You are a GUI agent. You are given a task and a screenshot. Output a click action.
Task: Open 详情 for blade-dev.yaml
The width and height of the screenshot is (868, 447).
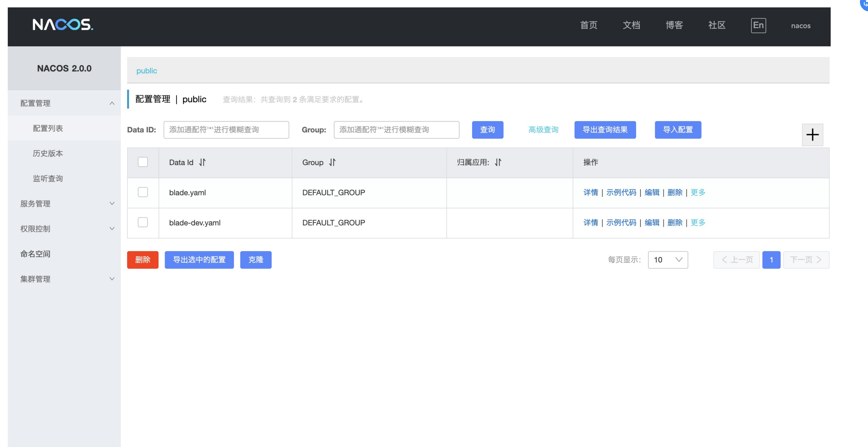[x=591, y=222]
